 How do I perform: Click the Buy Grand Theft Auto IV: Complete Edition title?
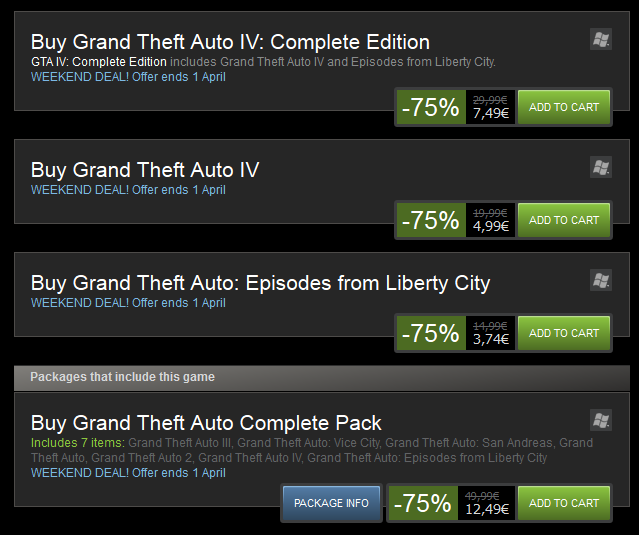click(x=230, y=42)
